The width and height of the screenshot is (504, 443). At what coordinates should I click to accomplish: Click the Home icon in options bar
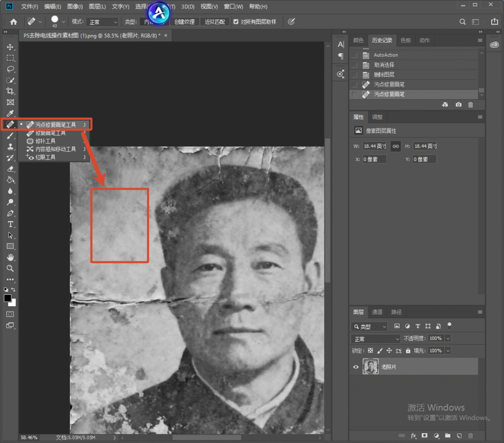[x=13, y=22]
